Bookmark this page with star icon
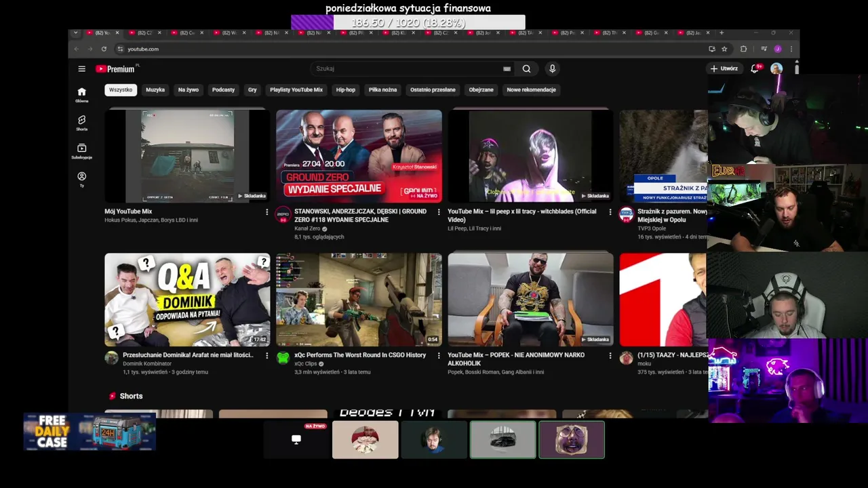Viewport: 868px width, 488px height. [x=724, y=49]
